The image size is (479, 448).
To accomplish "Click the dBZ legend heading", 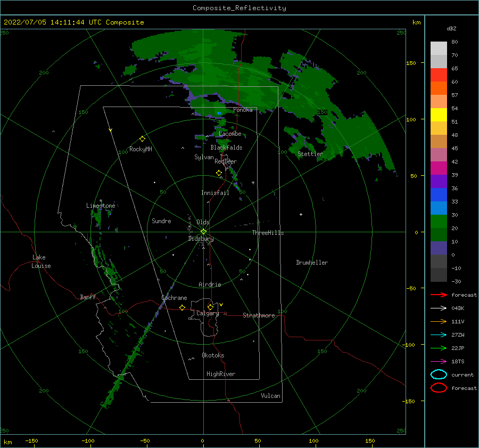I will (451, 28).
